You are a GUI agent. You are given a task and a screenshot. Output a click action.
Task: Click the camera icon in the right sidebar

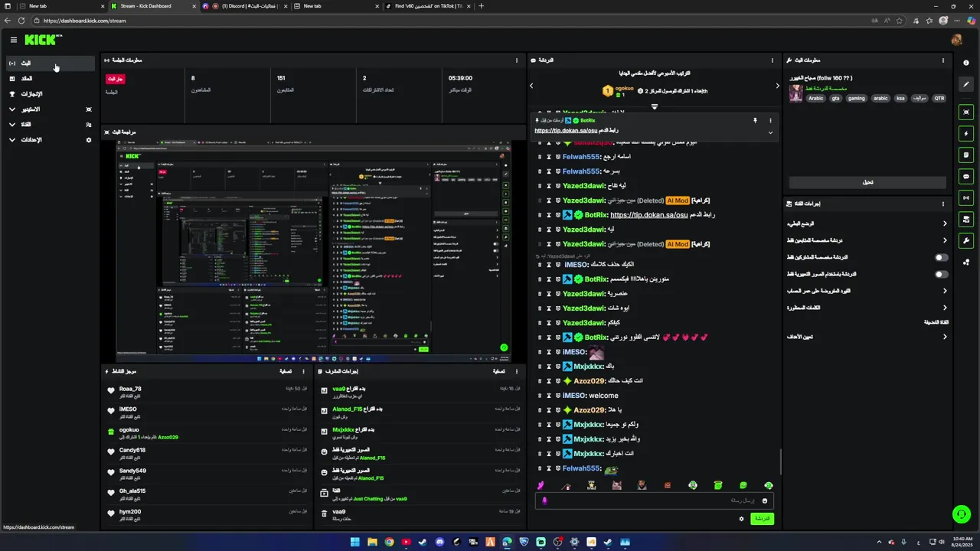point(966,219)
